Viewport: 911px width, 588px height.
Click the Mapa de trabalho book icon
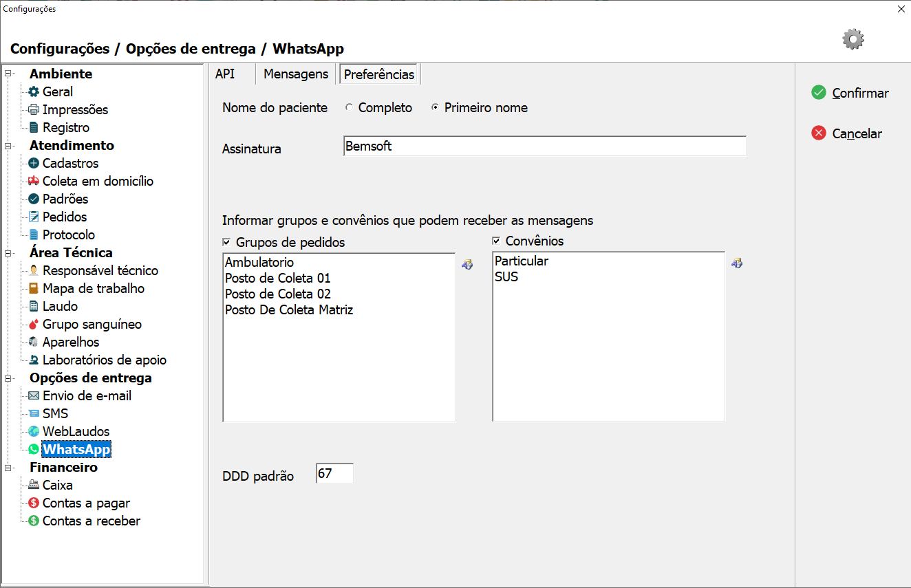(34, 288)
